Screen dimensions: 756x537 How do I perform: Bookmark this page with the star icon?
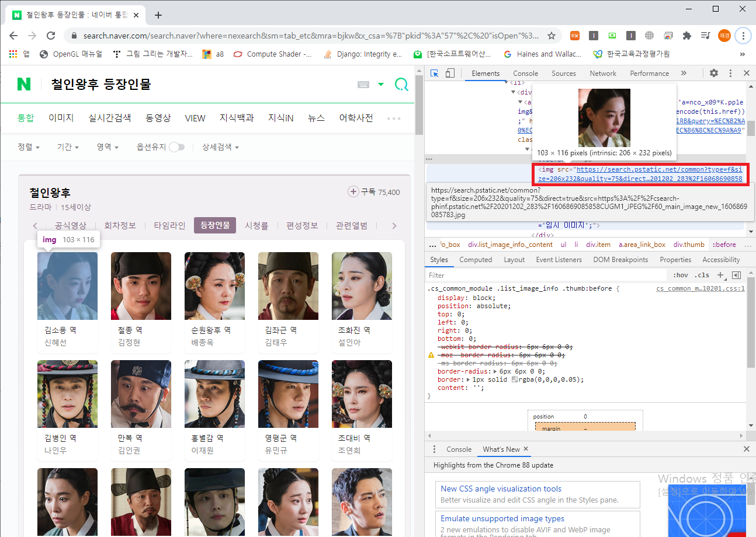(x=552, y=36)
